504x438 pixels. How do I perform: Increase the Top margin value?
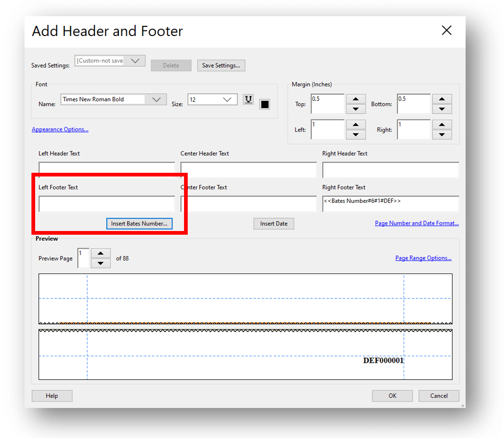(356, 99)
